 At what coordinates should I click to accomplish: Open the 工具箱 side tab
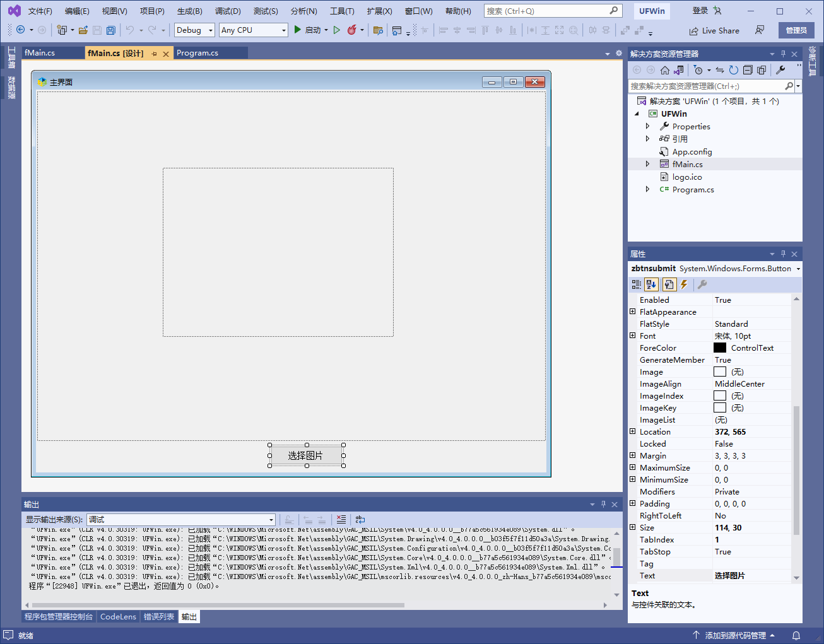[11, 57]
